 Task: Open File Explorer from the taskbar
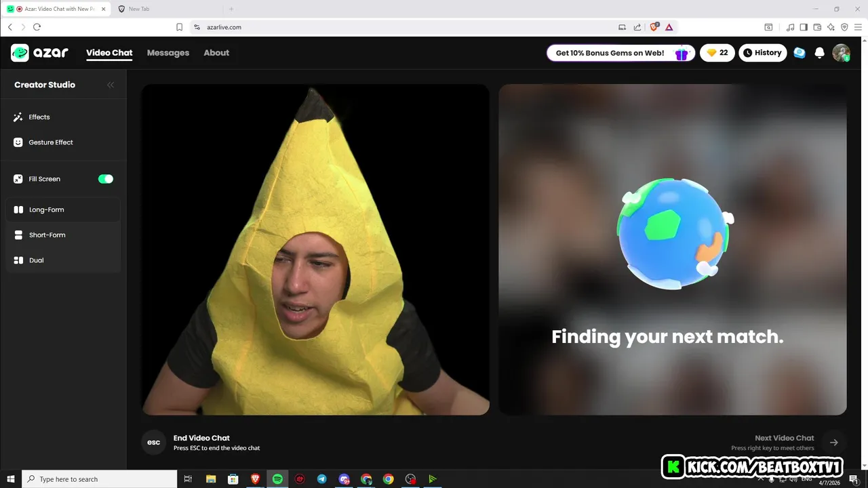tap(211, 479)
